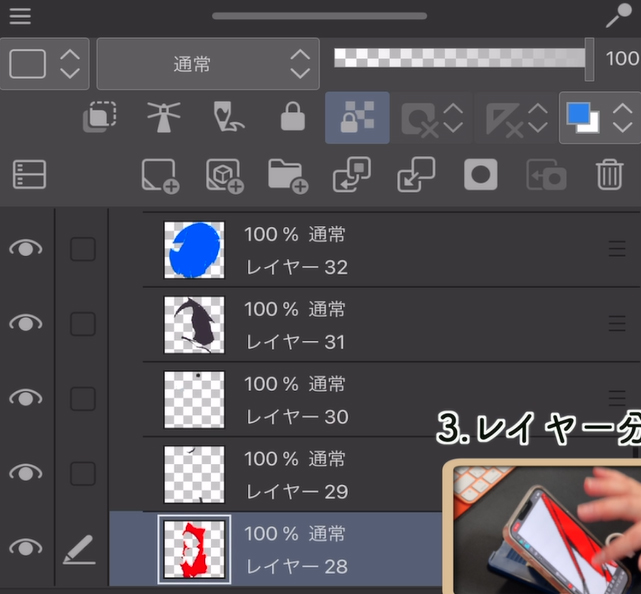Click the layer opacity slider
Viewport: 641px width, 594px height.
click(460, 58)
